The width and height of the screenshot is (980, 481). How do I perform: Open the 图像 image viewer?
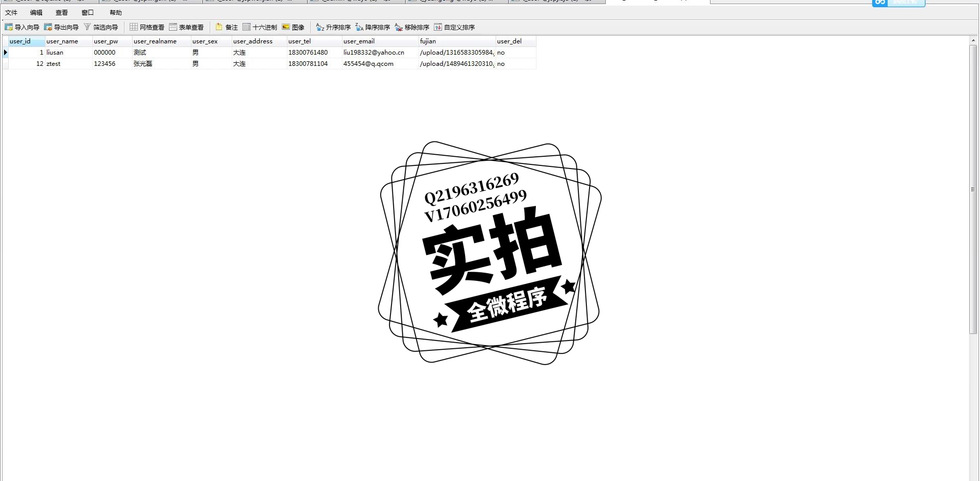293,27
